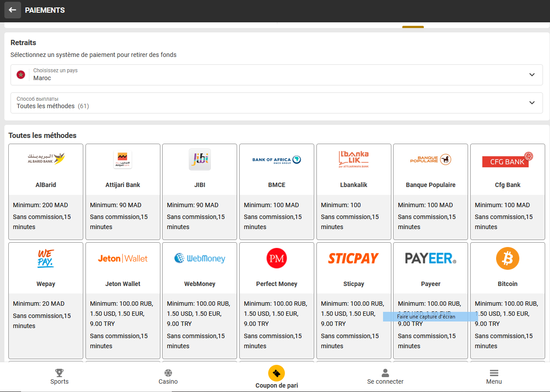This screenshot has height=392, width=550.
Task: Switch to the Casino tab label
Action: [168, 381]
